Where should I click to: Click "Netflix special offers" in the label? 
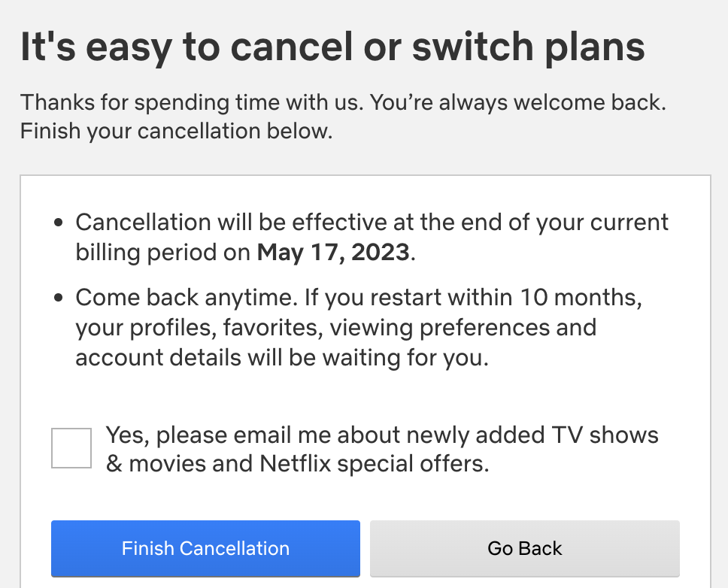374,464
